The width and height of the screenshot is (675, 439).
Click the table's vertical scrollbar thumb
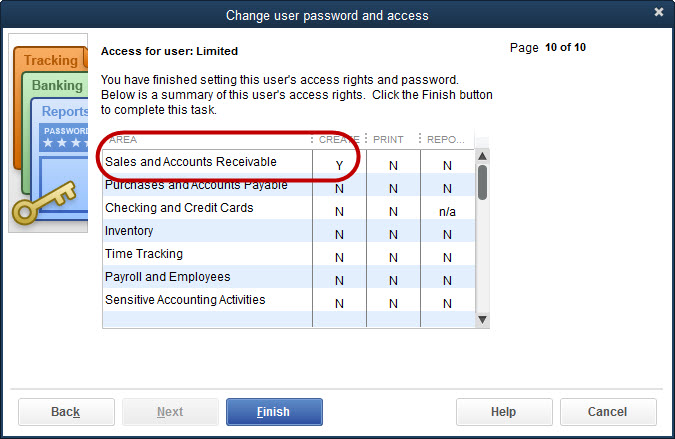tap(482, 182)
